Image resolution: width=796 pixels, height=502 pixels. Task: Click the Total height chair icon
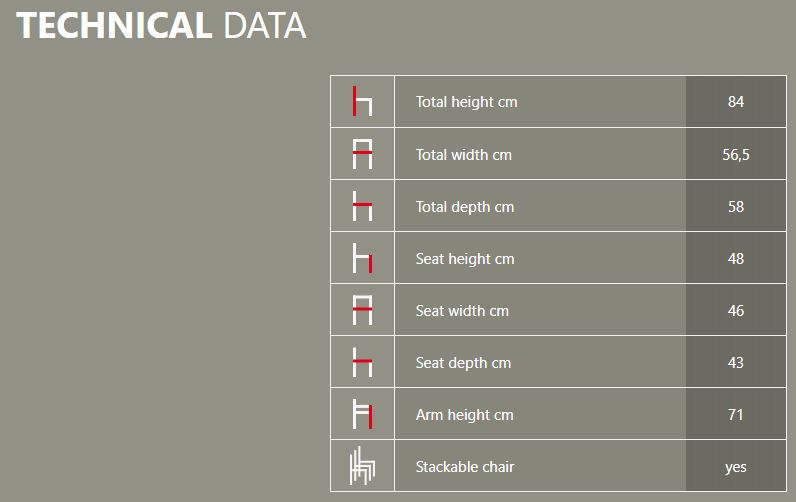(362, 102)
